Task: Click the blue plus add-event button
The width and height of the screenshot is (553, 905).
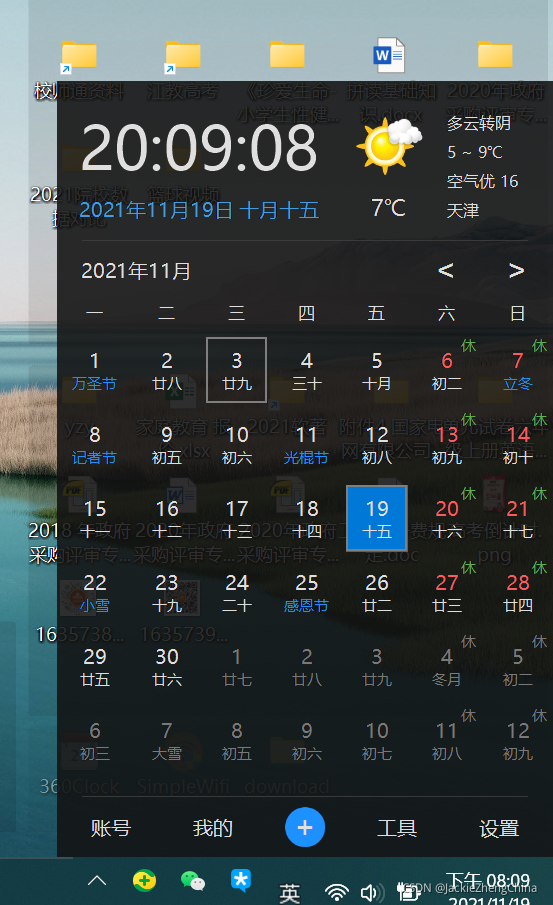Action: pos(305,827)
